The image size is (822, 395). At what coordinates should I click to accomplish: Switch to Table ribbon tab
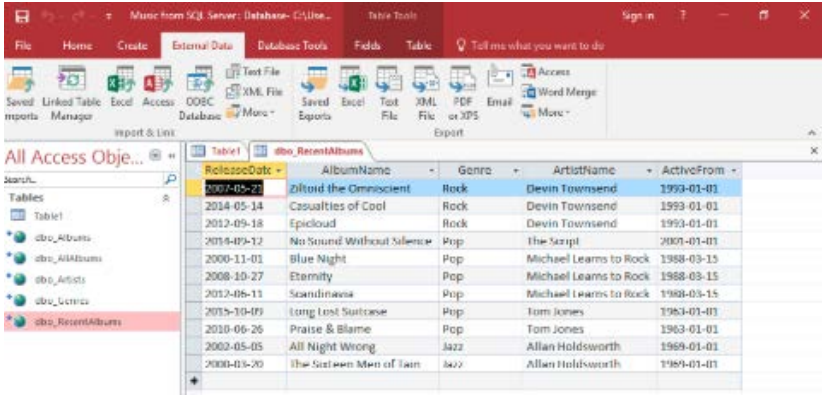coord(418,46)
